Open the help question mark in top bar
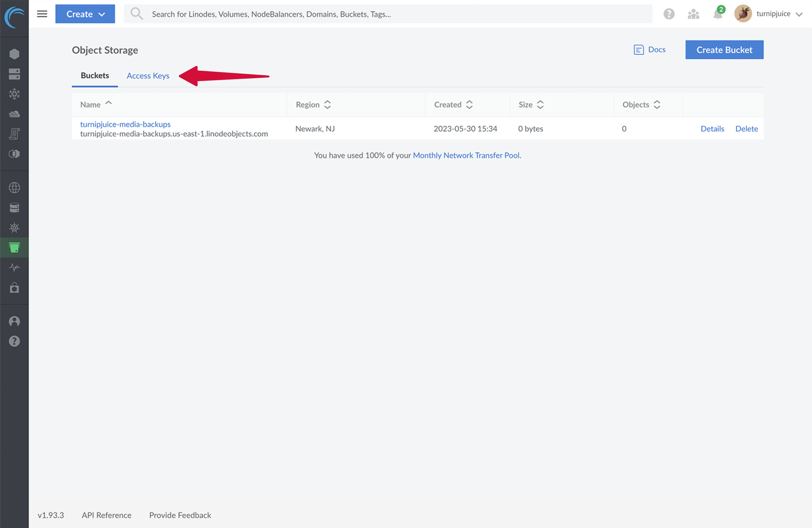Screen dimensions: 812x528 pyautogui.click(x=669, y=14)
